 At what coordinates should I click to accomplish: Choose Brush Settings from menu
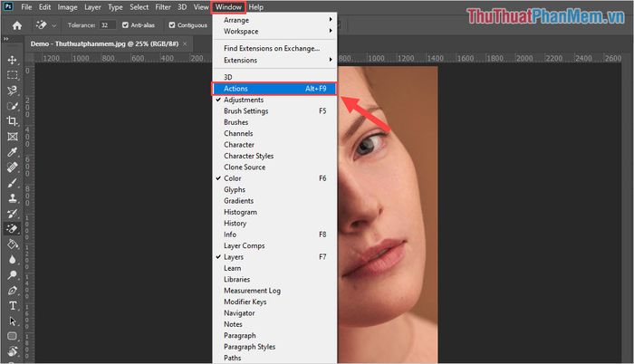click(x=274, y=110)
